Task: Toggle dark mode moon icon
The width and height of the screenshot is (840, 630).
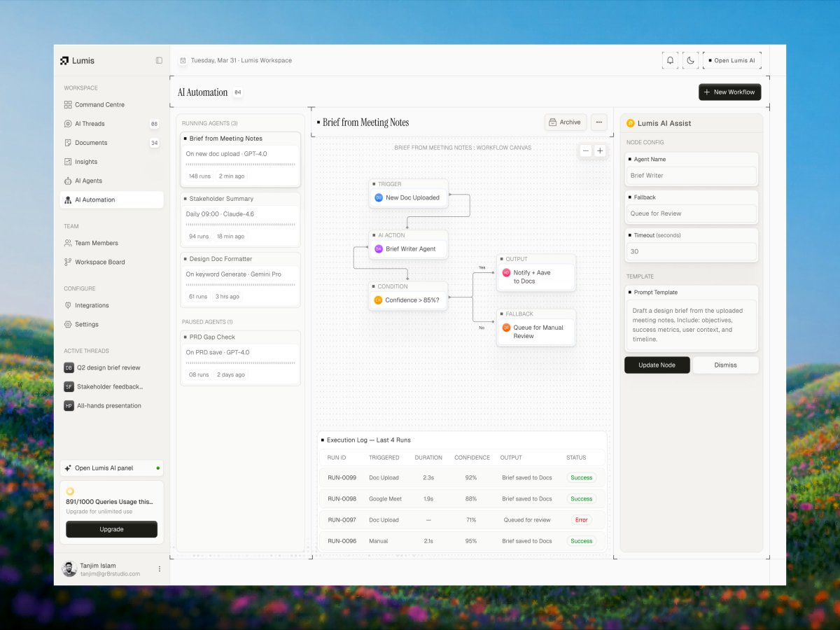Action: click(690, 60)
